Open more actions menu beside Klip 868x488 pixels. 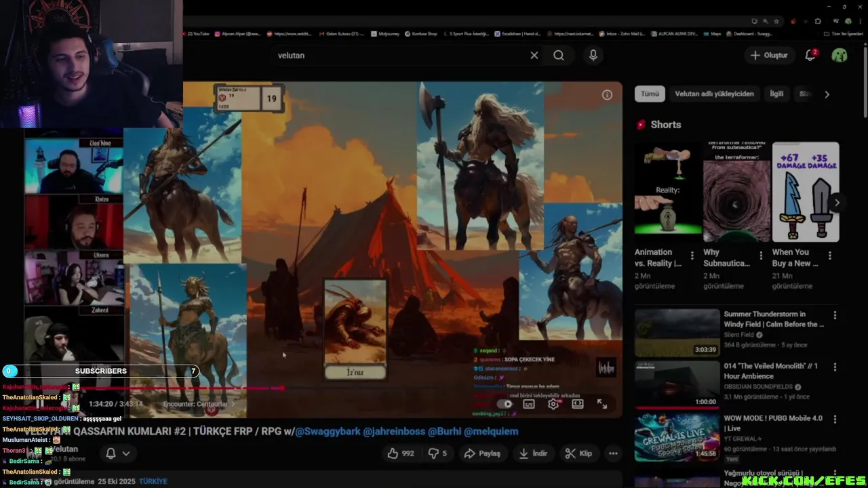(613, 453)
